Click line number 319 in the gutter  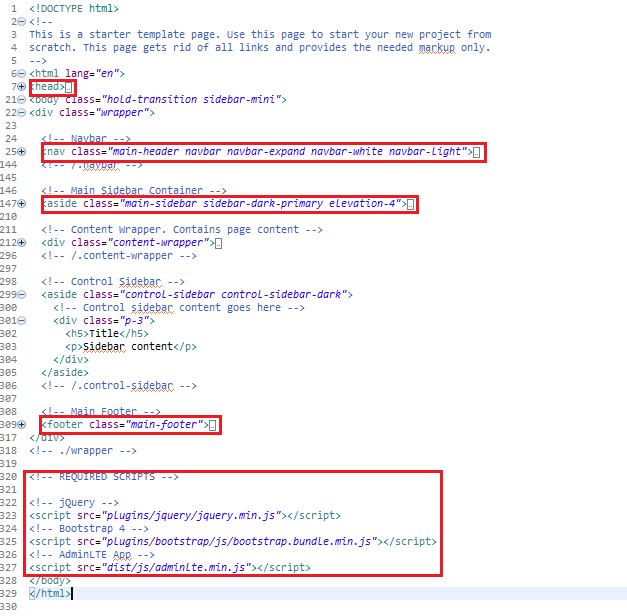[x=8, y=464]
